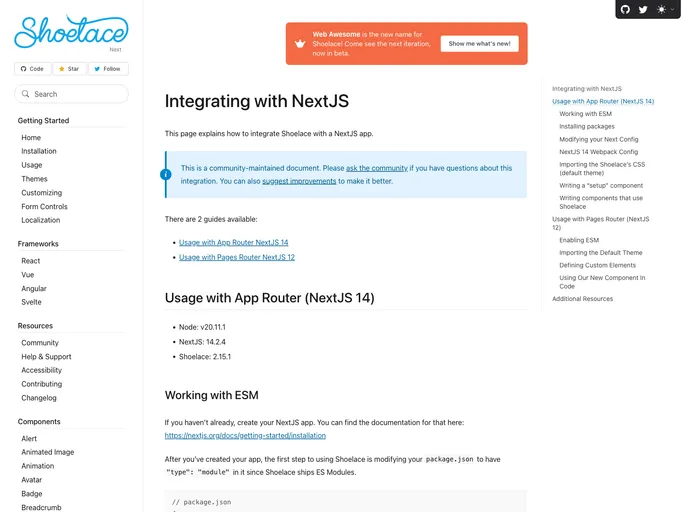Open the Avatar component page

[x=32, y=480]
